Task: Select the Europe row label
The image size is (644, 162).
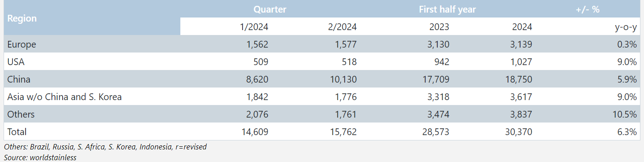Action: [21, 44]
